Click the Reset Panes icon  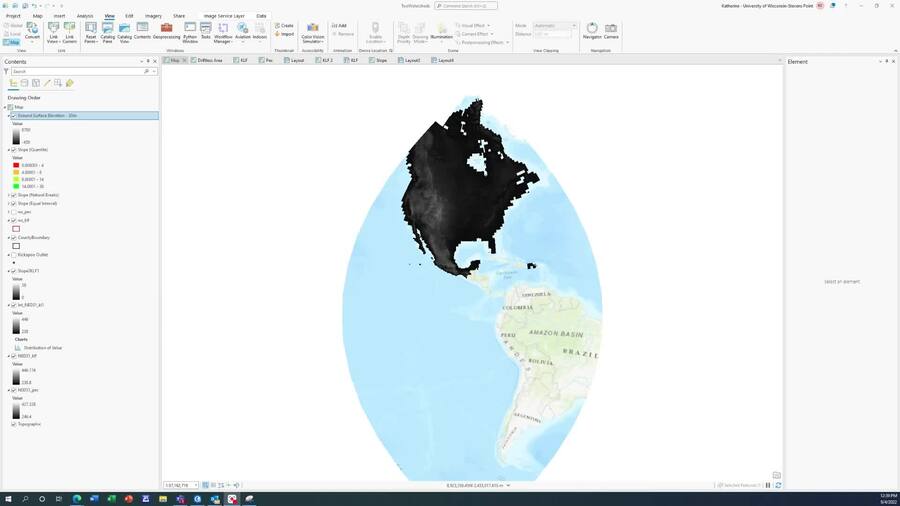pyautogui.click(x=90, y=31)
